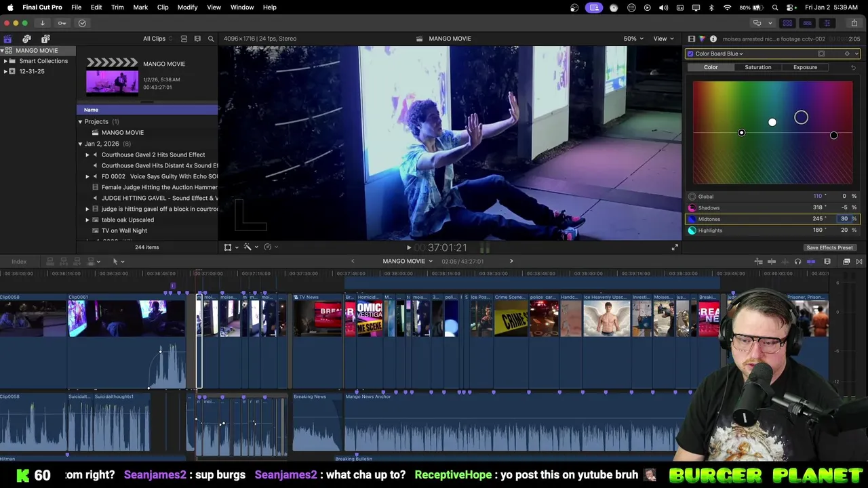
Task: Click the Go to previous edit arrow above the timeline
Action: 352,261
